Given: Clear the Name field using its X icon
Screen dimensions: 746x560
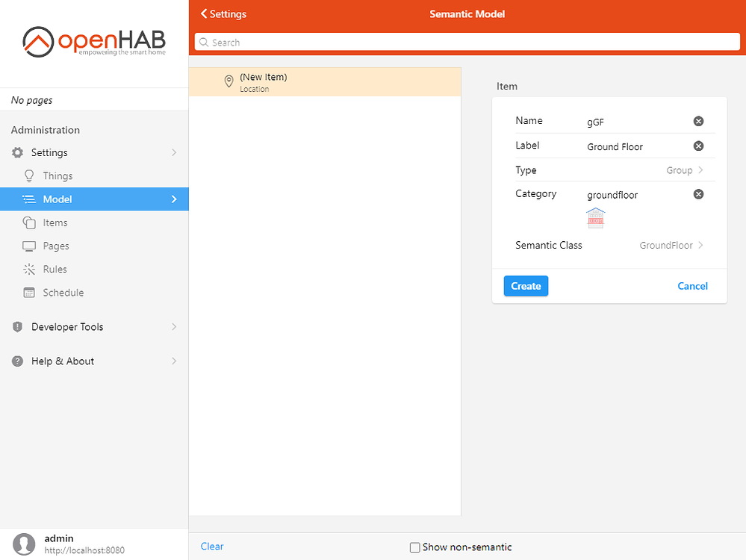Looking at the screenshot, I should 698,121.
